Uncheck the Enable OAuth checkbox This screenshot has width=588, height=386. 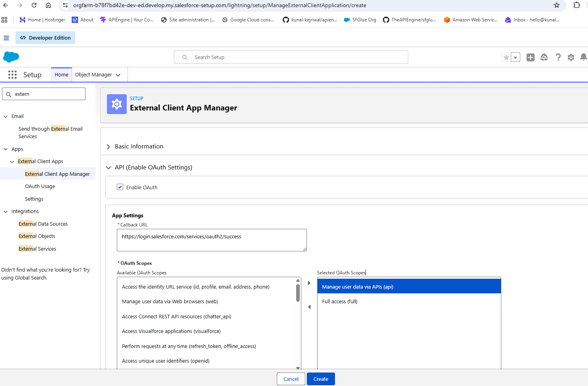click(120, 187)
